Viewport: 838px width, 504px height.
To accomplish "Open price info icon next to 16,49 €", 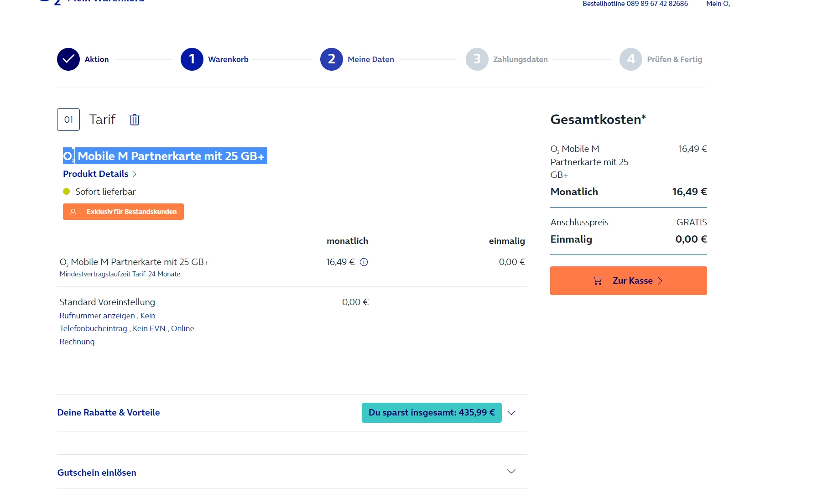I will (364, 262).
